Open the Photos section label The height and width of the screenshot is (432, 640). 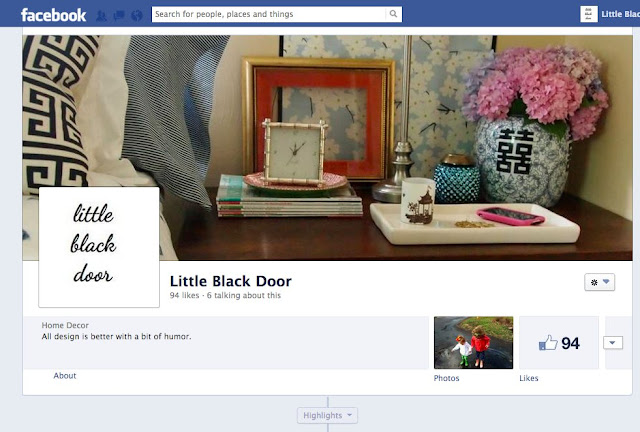446,378
